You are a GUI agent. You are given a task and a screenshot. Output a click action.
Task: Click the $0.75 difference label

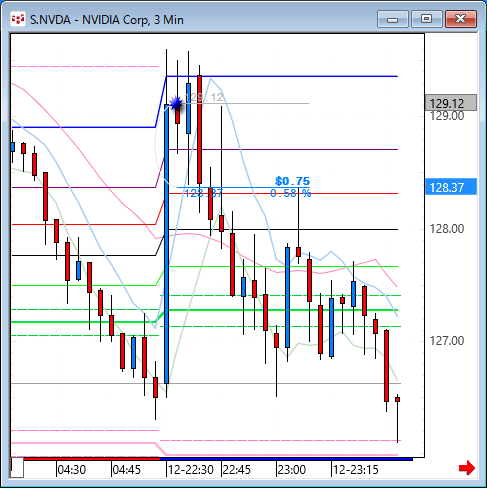tap(293, 181)
